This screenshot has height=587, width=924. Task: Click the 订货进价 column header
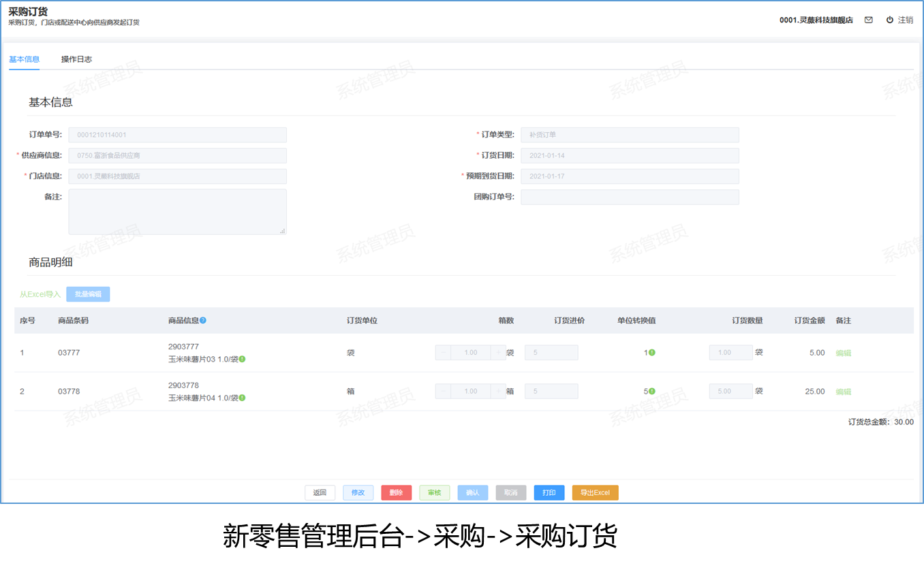tap(569, 321)
